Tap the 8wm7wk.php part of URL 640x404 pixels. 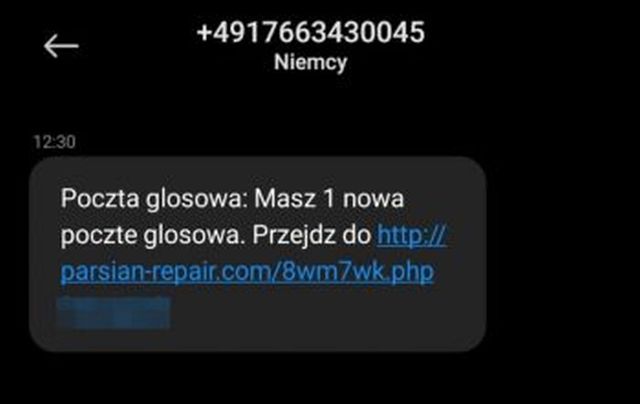358,271
